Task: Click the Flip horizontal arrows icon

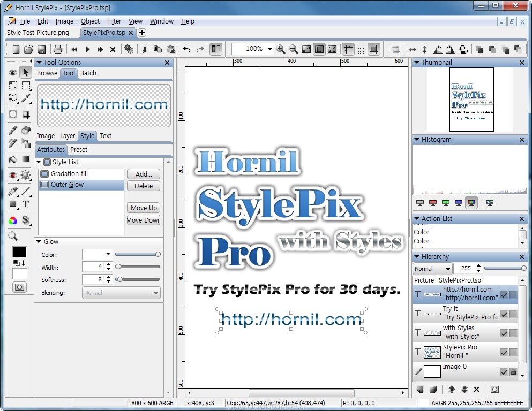Action: pyautogui.click(x=412, y=49)
